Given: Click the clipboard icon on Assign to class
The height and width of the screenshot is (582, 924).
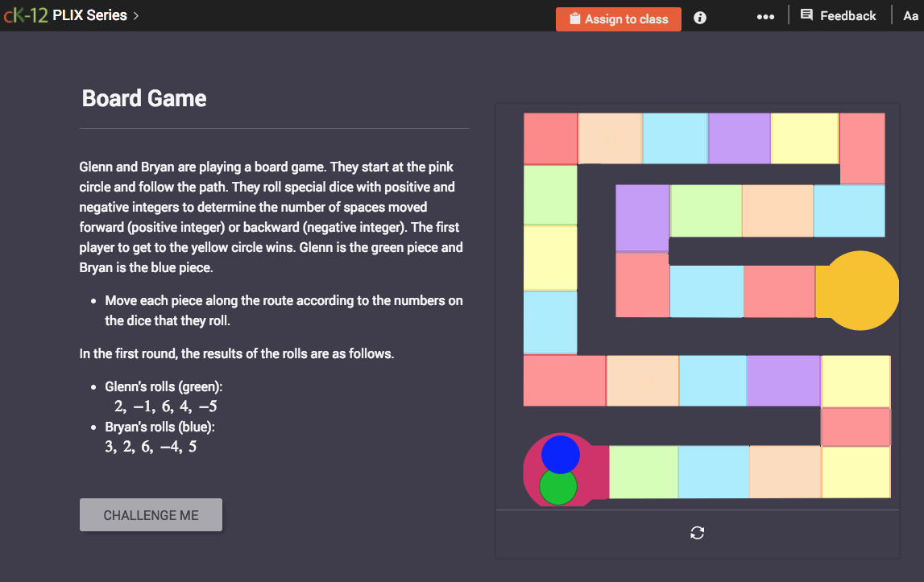Looking at the screenshot, I should (574, 19).
